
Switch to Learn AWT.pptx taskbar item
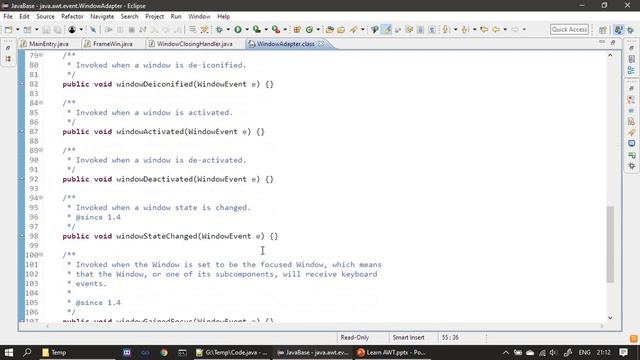coord(391,352)
